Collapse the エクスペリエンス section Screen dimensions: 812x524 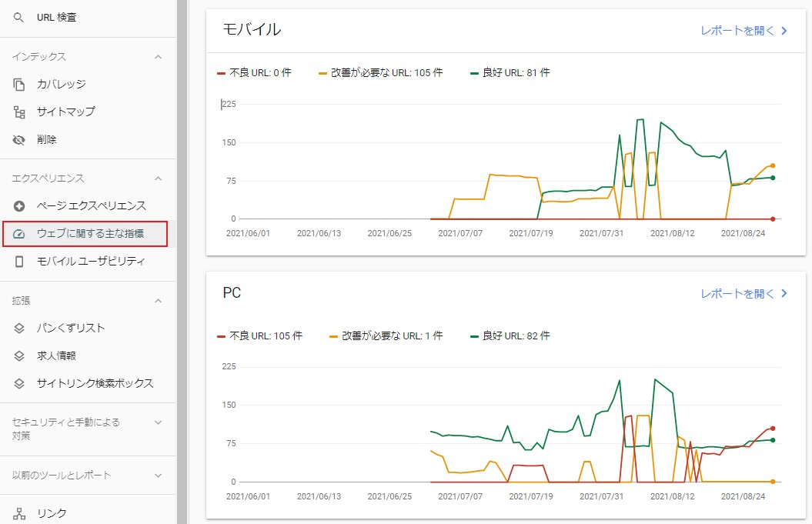pyautogui.click(x=159, y=179)
